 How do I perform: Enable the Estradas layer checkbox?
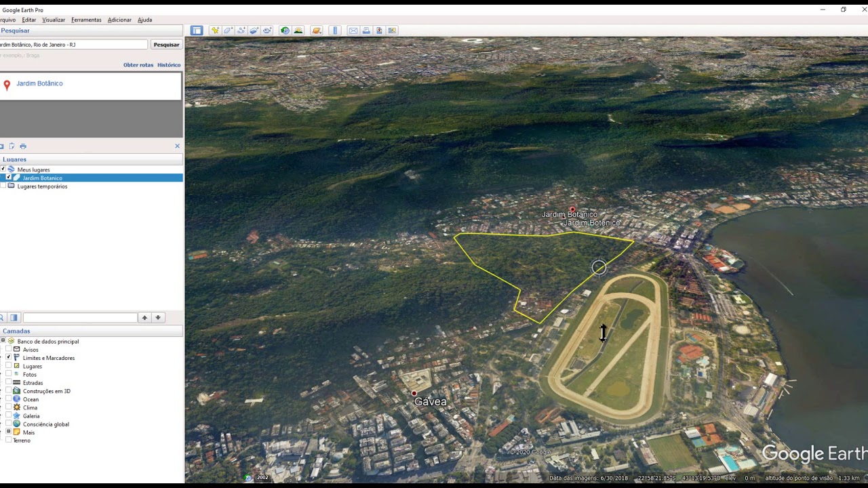tap(9, 382)
